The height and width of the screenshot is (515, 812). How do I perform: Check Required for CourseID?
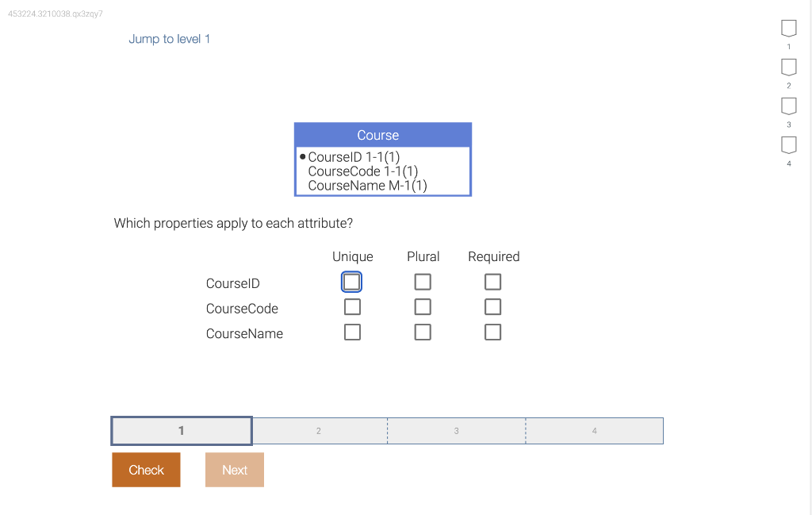point(492,282)
